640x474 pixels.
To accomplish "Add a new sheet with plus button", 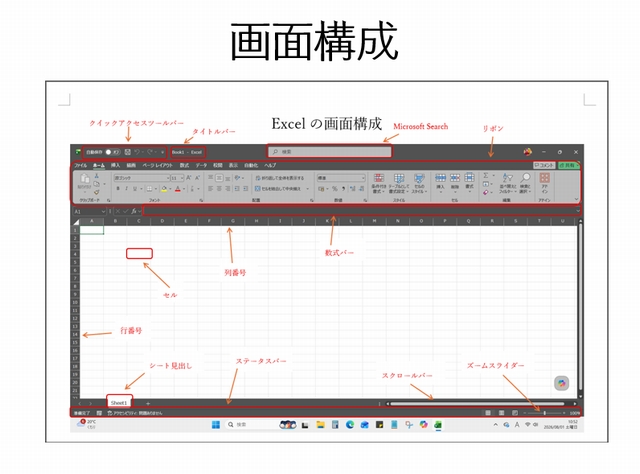I will point(148,403).
